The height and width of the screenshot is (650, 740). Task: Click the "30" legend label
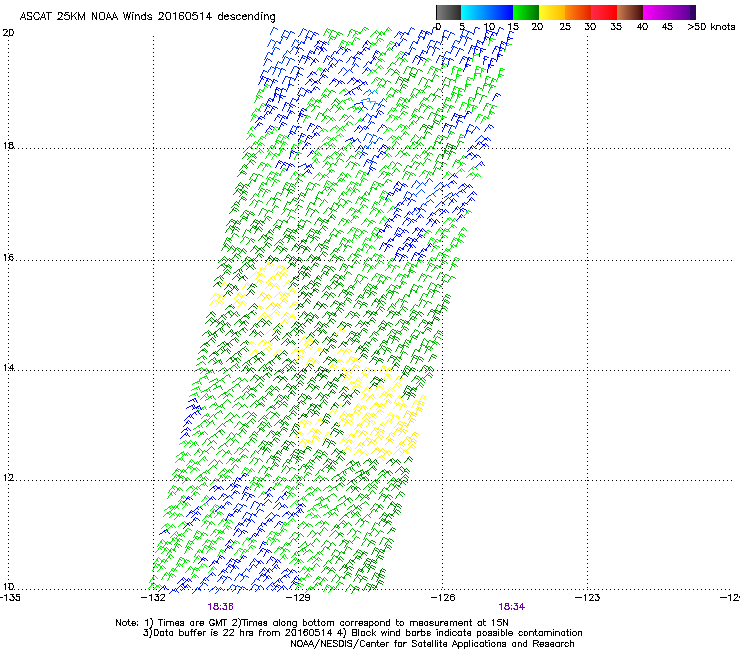[590, 27]
